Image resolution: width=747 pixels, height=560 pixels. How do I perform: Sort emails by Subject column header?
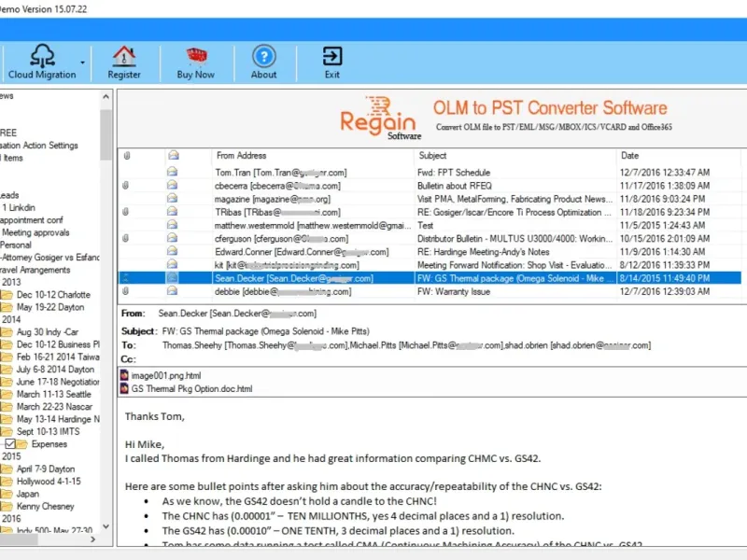pyautogui.click(x=432, y=155)
